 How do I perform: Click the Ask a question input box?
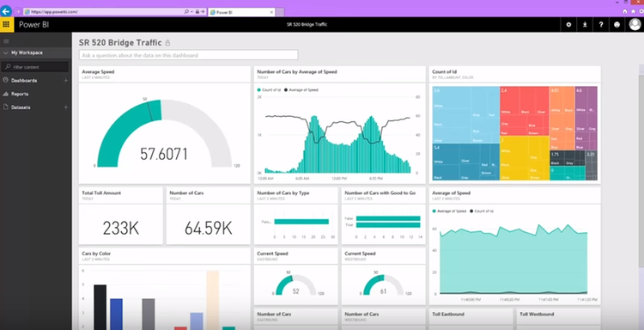pos(189,55)
